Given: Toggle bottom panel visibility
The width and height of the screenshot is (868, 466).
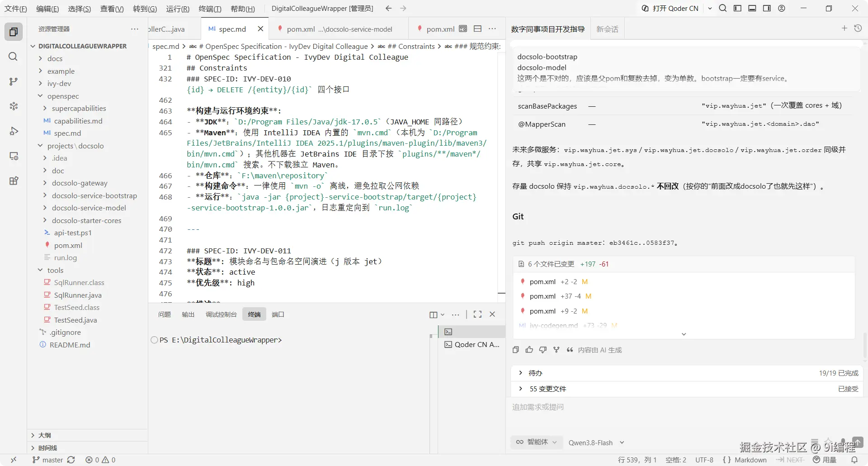Looking at the screenshot, I should (x=752, y=8).
